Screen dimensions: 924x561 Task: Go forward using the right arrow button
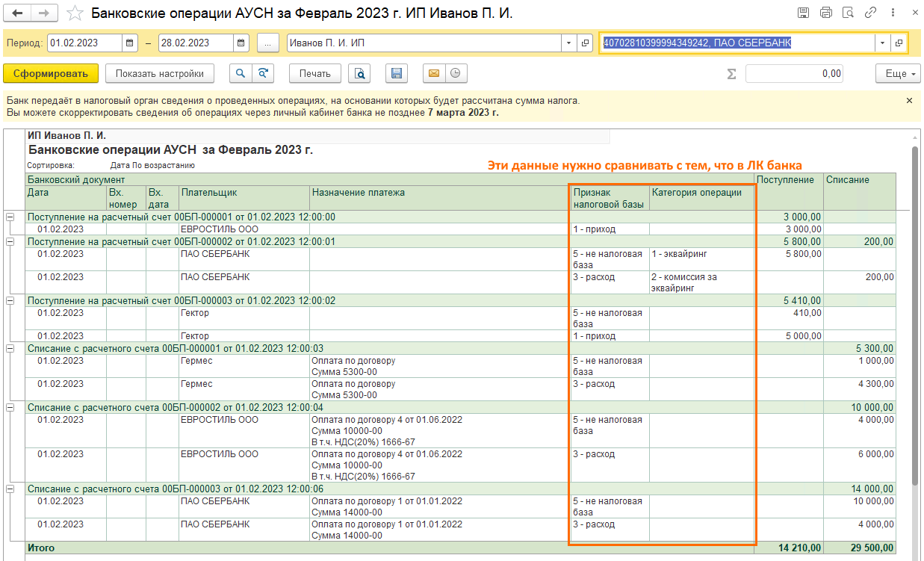click(46, 13)
